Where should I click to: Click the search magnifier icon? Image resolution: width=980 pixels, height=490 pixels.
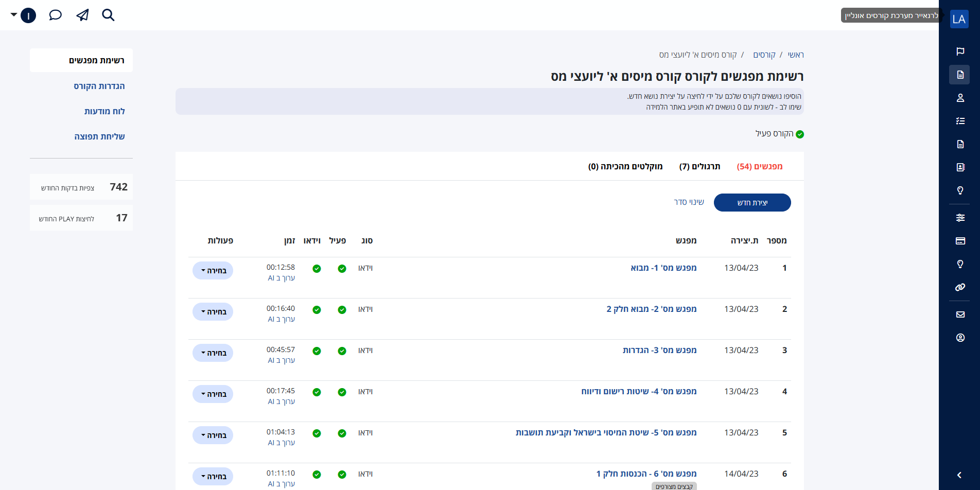[108, 15]
